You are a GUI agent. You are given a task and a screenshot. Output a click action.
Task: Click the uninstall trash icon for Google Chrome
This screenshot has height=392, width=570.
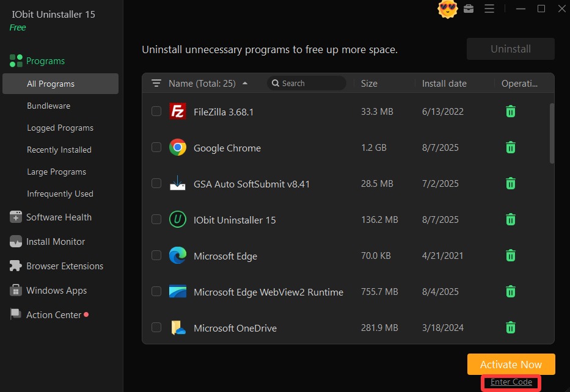coord(511,147)
